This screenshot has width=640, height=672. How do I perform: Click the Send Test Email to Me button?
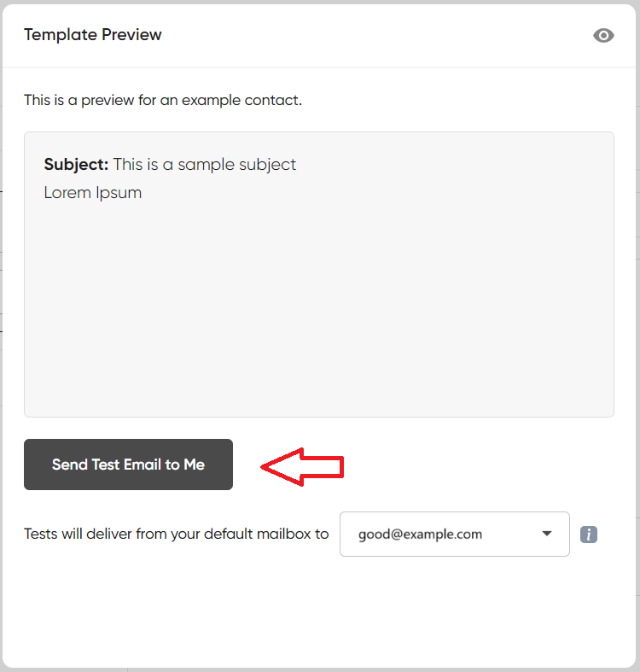(128, 465)
